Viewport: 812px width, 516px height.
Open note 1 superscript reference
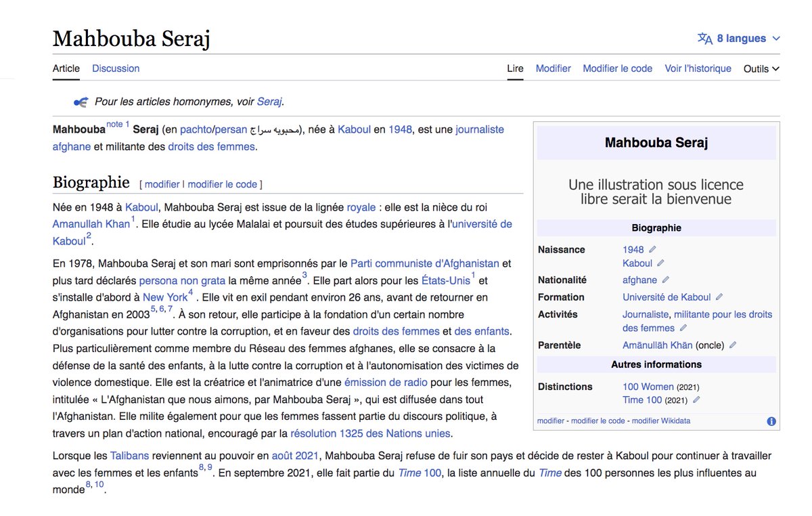click(x=118, y=125)
